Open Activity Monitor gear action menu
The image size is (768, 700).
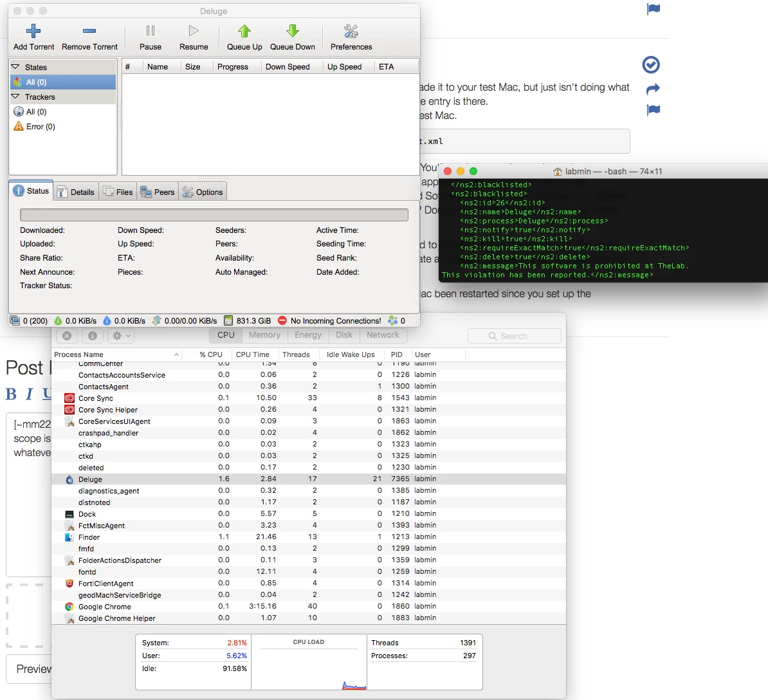click(x=120, y=336)
